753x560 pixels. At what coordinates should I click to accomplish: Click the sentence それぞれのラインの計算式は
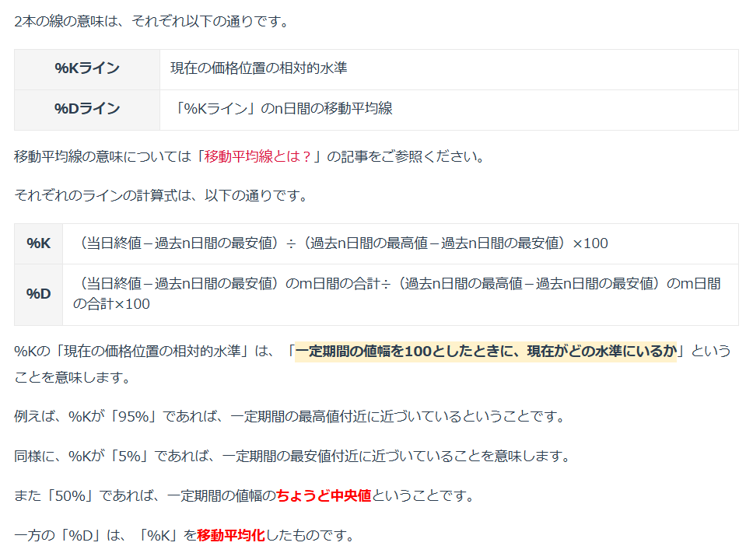[x=161, y=195]
